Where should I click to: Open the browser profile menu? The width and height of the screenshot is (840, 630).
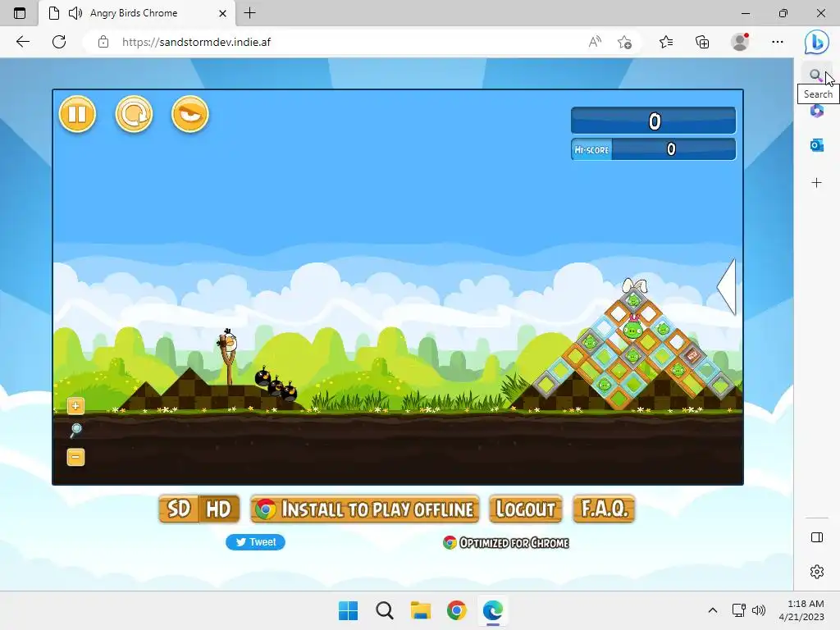tap(740, 42)
